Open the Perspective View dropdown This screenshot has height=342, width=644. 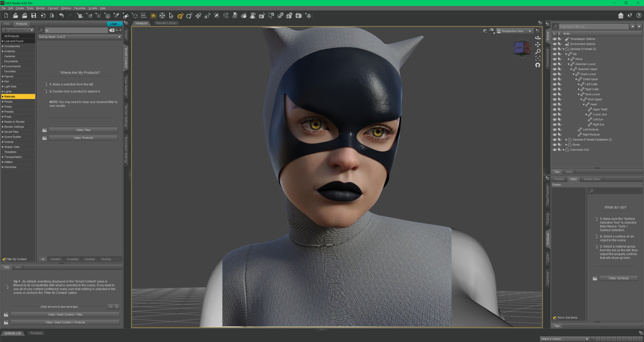click(515, 31)
